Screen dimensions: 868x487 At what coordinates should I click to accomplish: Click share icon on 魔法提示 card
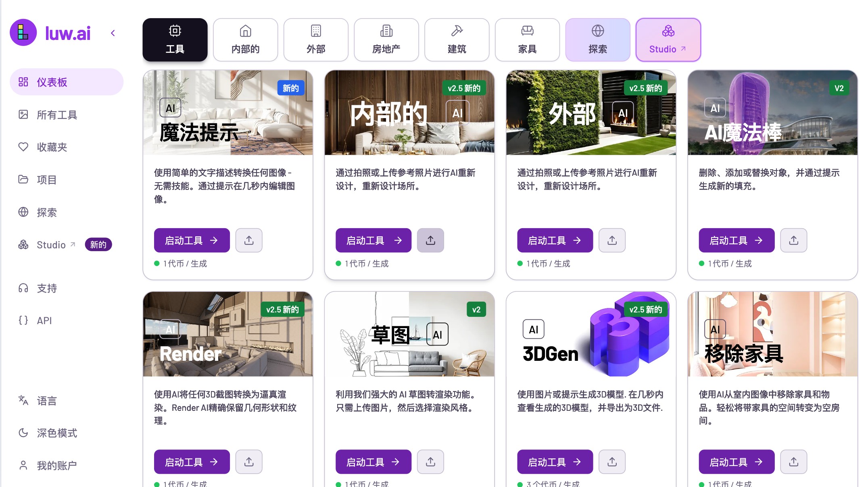click(x=249, y=240)
